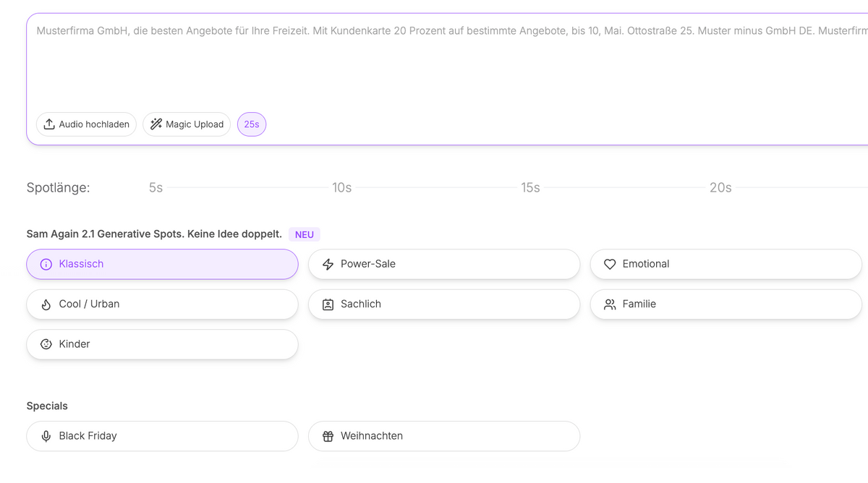This screenshot has width=868, height=483.
Task: Choose the Emotional style option
Action: (726, 265)
